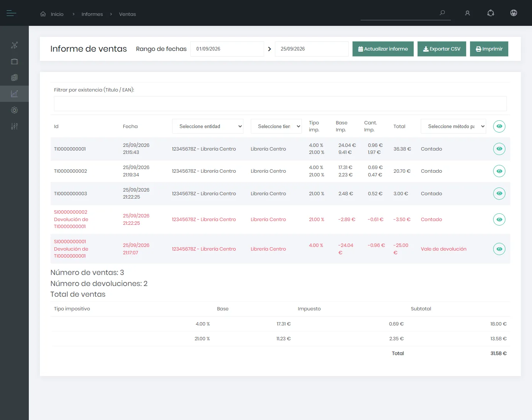This screenshot has width=532, height=420.
Task: Click the 36.38 € total cell
Action: [x=402, y=149]
